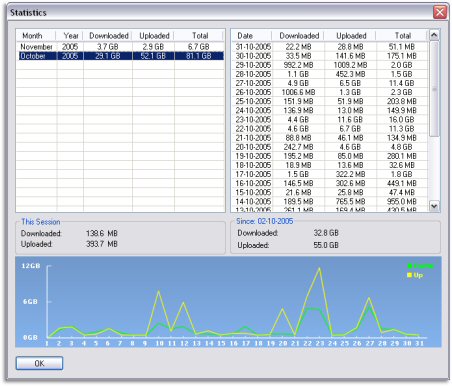The width and height of the screenshot is (452, 386).
Task: Click This Session uploaded 393.7 MB value
Action: pos(102,244)
